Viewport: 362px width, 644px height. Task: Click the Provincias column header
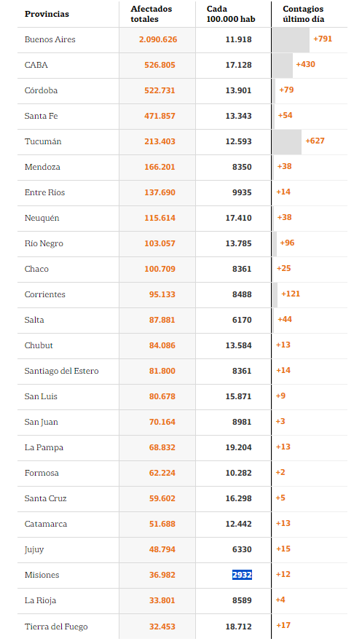[x=47, y=14]
